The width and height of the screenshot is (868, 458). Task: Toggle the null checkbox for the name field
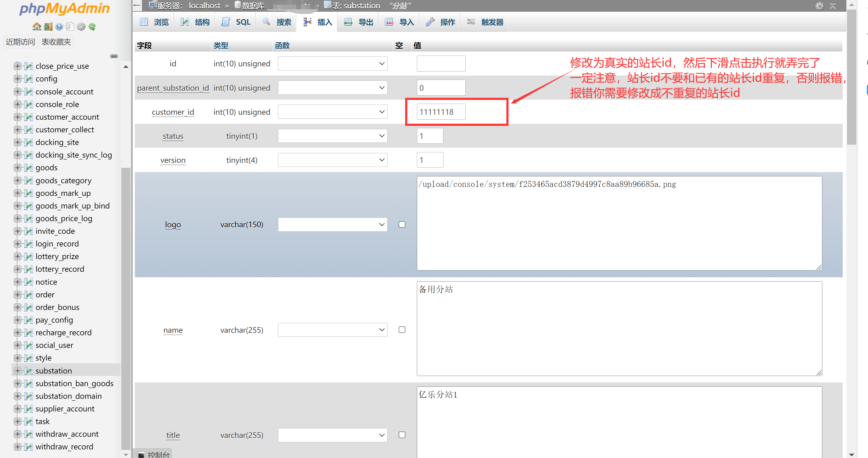point(402,330)
